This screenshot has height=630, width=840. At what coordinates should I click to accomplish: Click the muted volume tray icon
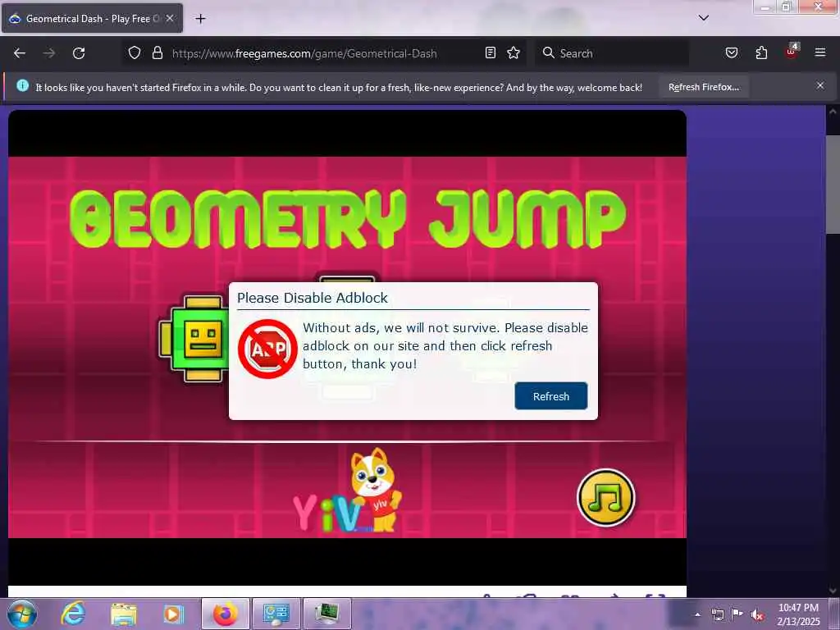pos(757,615)
